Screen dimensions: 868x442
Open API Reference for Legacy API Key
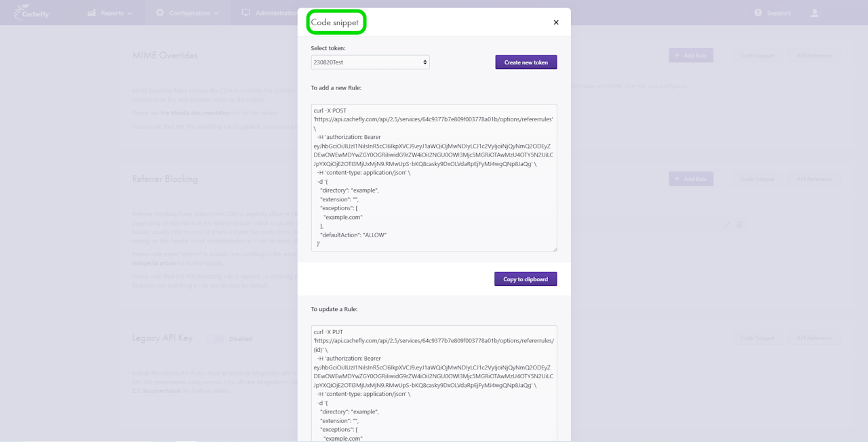(x=814, y=338)
